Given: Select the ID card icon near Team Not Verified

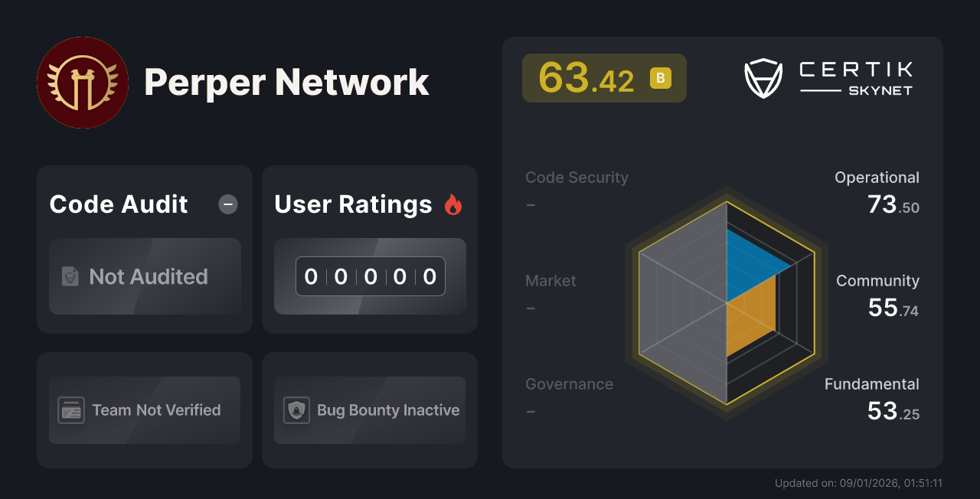Looking at the screenshot, I should [73, 410].
